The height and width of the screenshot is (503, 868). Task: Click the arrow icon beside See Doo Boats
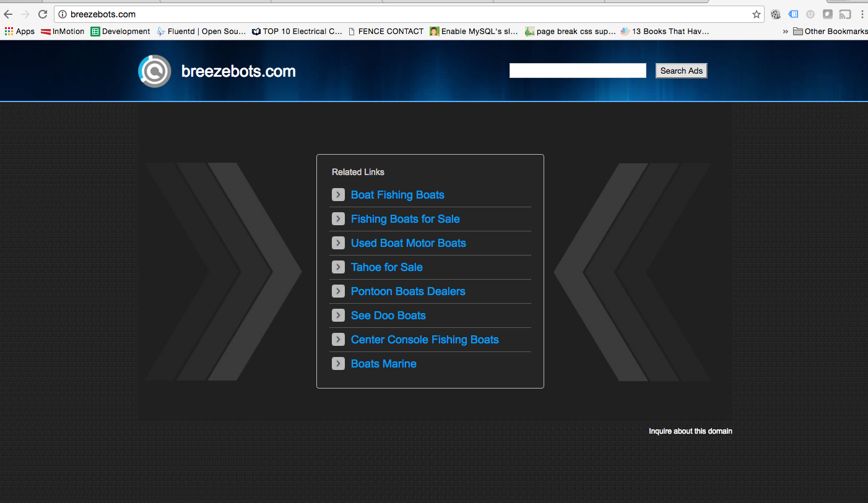coord(338,316)
